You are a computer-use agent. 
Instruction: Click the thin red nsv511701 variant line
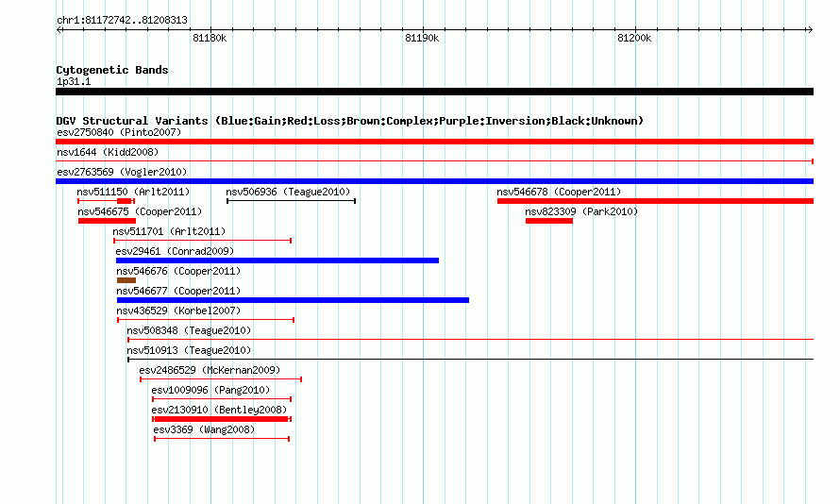203,241
